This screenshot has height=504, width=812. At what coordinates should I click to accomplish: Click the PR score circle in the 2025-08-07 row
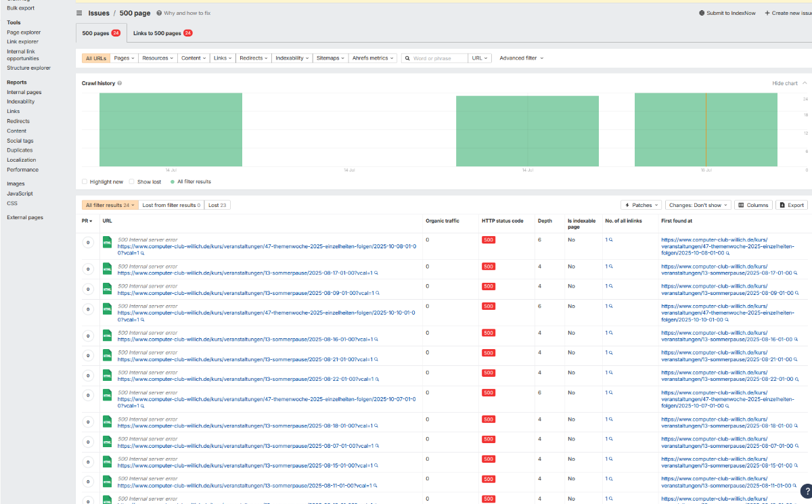coord(88,442)
